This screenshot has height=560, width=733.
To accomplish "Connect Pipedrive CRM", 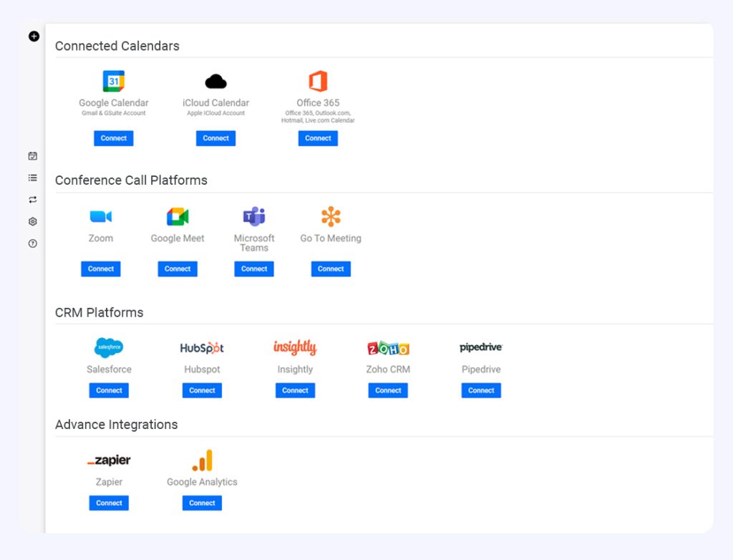I will [x=481, y=390].
